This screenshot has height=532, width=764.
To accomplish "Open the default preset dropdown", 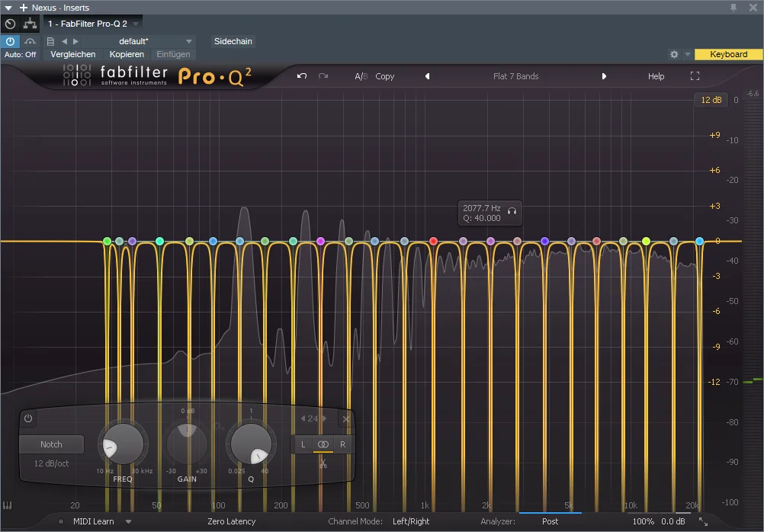I will pyautogui.click(x=189, y=41).
